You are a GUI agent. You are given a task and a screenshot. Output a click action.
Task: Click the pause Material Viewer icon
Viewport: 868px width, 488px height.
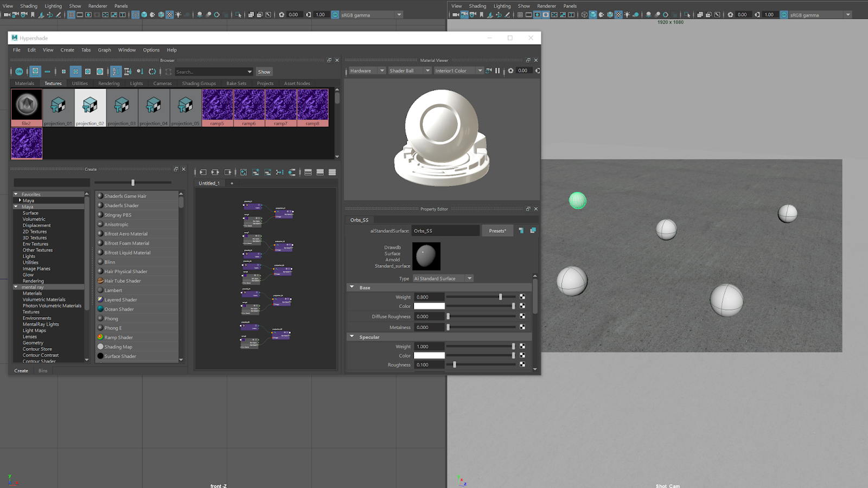point(497,70)
